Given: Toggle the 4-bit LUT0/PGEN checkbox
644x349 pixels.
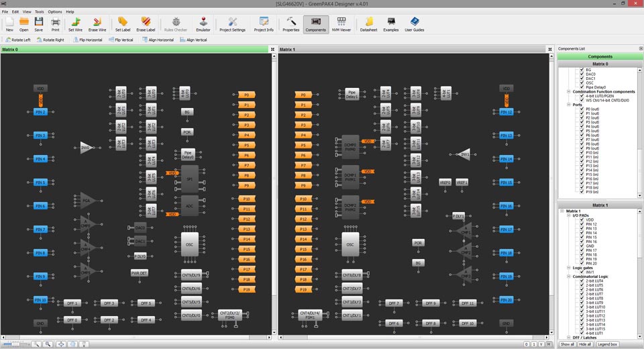Looking at the screenshot, I should 582,96.
